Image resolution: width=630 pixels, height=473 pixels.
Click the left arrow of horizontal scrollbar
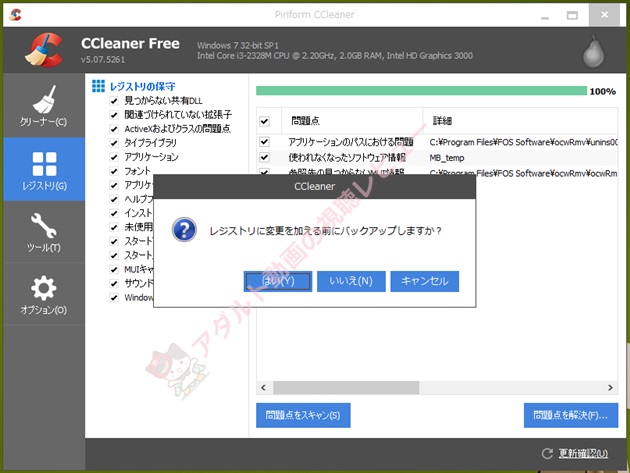tap(264, 387)
